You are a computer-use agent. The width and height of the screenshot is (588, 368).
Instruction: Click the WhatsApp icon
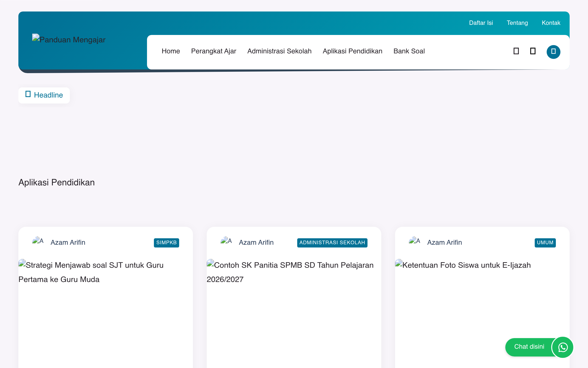[x=563, y=347]
